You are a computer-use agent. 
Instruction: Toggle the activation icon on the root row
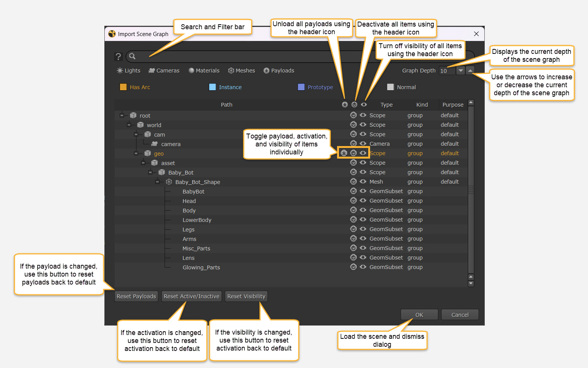pos(353,115)
